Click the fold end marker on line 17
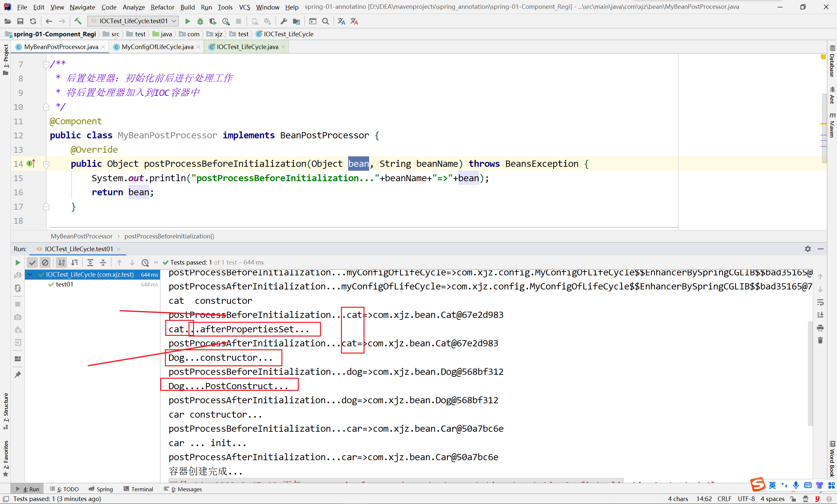837x504 pixels. 46,206
